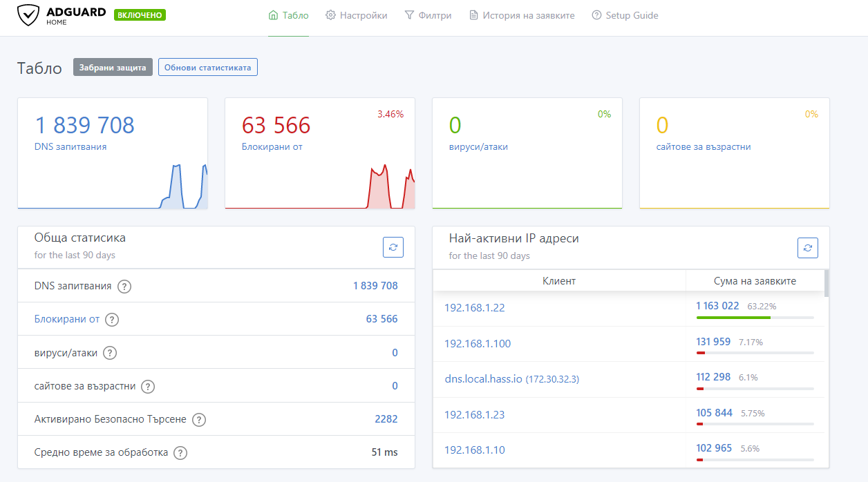The width and height of the screenshot is (868, 482).
Task: Open client 192.168.1.22 link
Action: click(475, 308)
